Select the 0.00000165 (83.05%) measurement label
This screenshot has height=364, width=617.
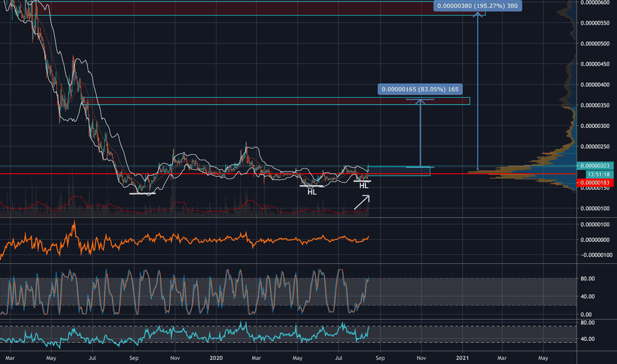tap(420, 89)
